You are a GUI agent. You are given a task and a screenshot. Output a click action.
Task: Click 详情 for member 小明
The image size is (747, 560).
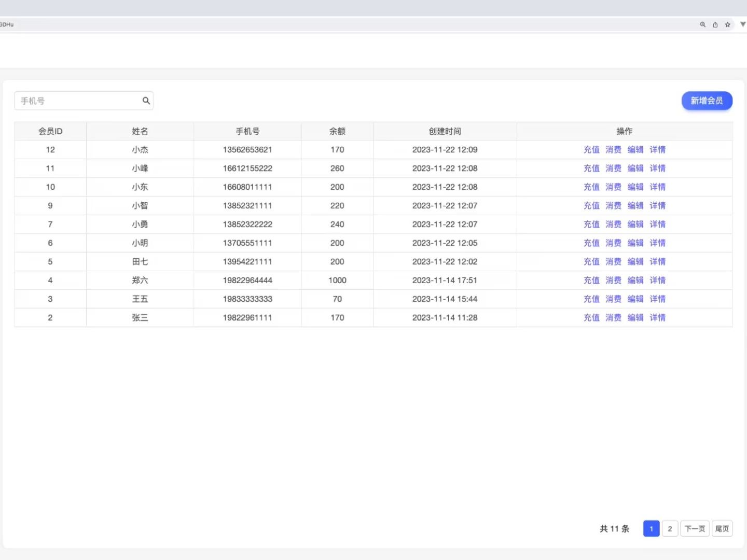[x=657, y=243]
